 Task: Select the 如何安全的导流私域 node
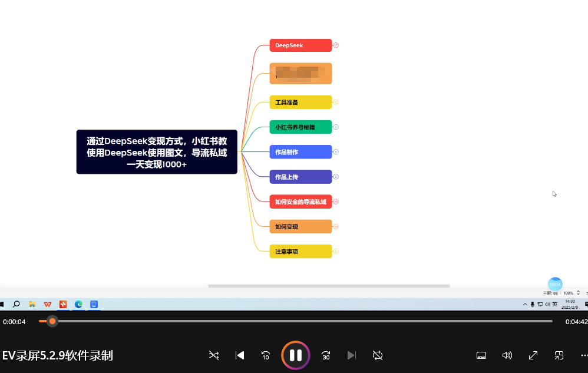[300, 202]
